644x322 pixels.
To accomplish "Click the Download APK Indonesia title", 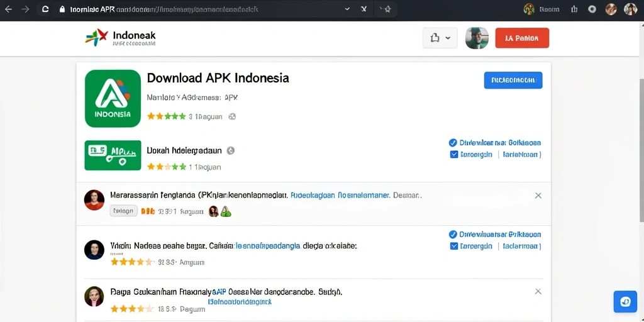I will click(x=218, y=77).
